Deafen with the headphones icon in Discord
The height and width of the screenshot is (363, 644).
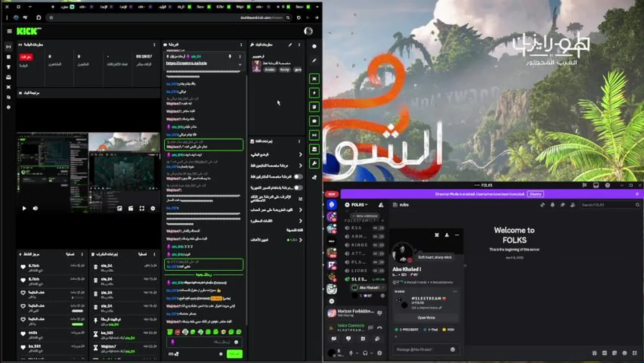pos(365,353)
